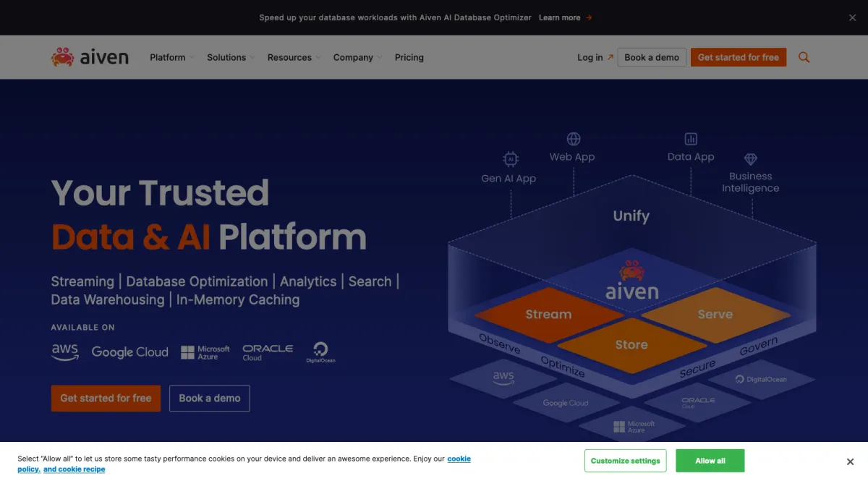The width and height of the screenshot is (868, 481).
Task: Click the orange Store tile
Action: [631, 345]
